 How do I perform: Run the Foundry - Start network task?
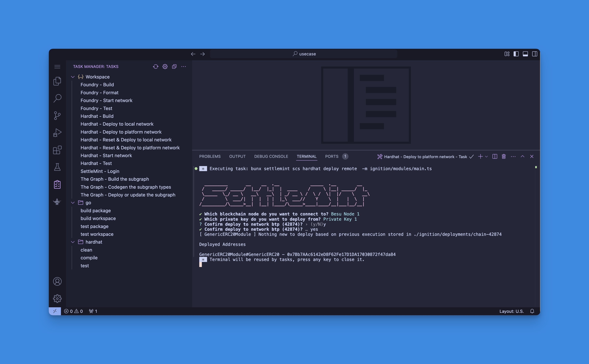point(106,100)
